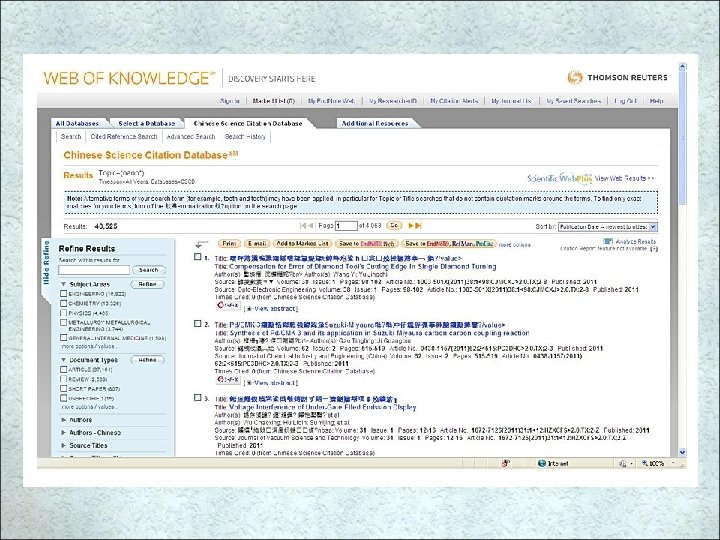Click the Thomson Reuters logo icon
The width and height of the screenshot is (720, 540).
(x=574, y=77)
